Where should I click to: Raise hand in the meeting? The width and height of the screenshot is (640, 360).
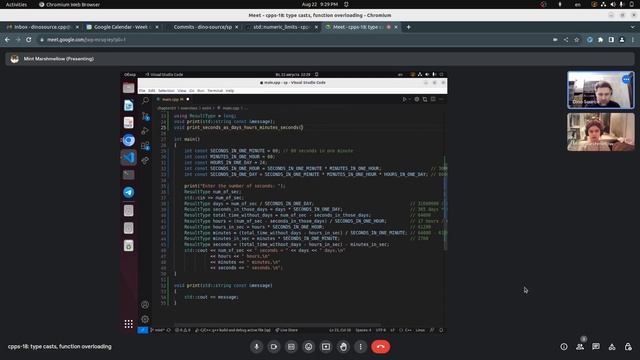(x=343, y=347)
